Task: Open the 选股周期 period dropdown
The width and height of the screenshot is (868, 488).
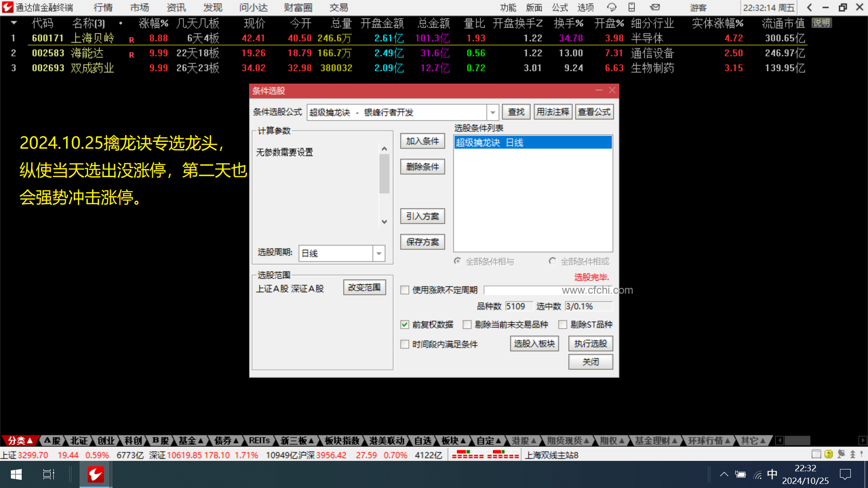Action: [379, 253]
